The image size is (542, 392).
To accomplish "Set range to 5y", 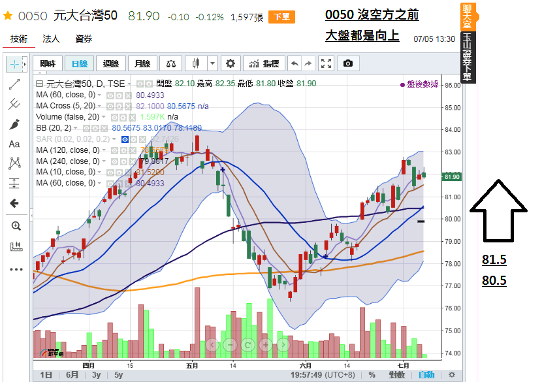I will point(119,375).
